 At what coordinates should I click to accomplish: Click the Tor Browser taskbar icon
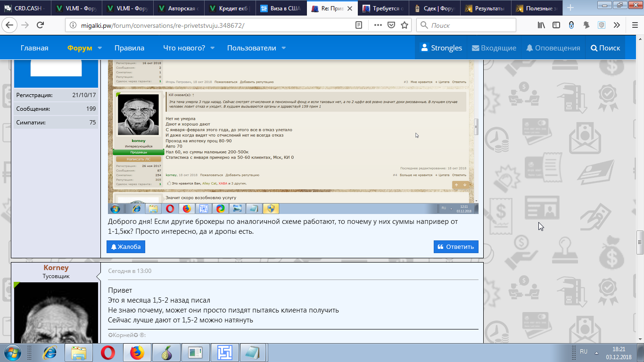pyautogui.click(x=166, y=352)
